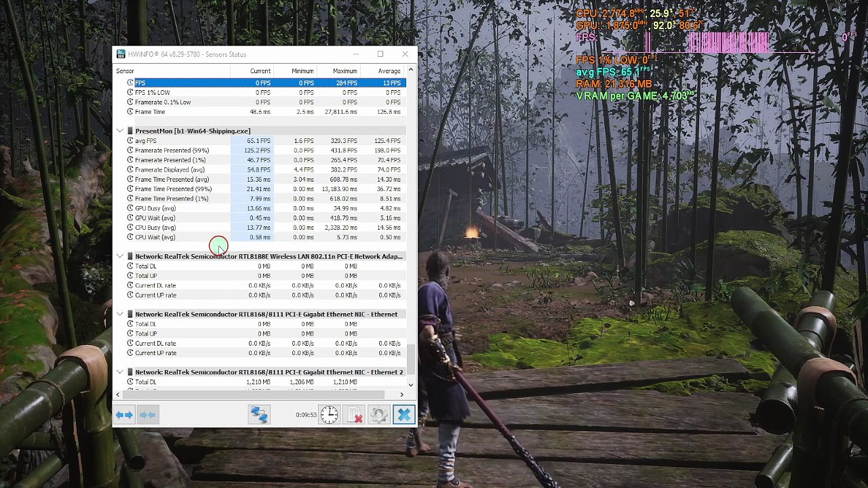Viewport: 868px width, 488px height.
Task: Select the Framerate 0.1% Low row
Action: point(265,102)
